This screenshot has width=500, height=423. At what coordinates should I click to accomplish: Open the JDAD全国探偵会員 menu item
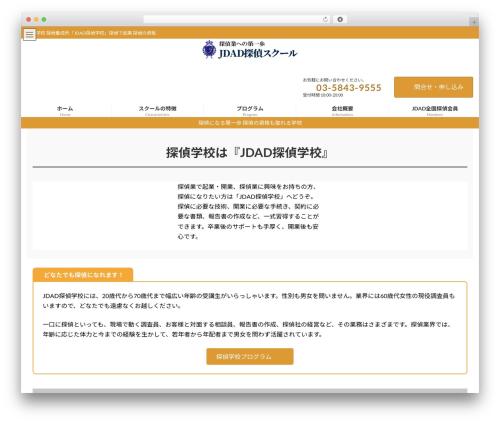point(435,110)
